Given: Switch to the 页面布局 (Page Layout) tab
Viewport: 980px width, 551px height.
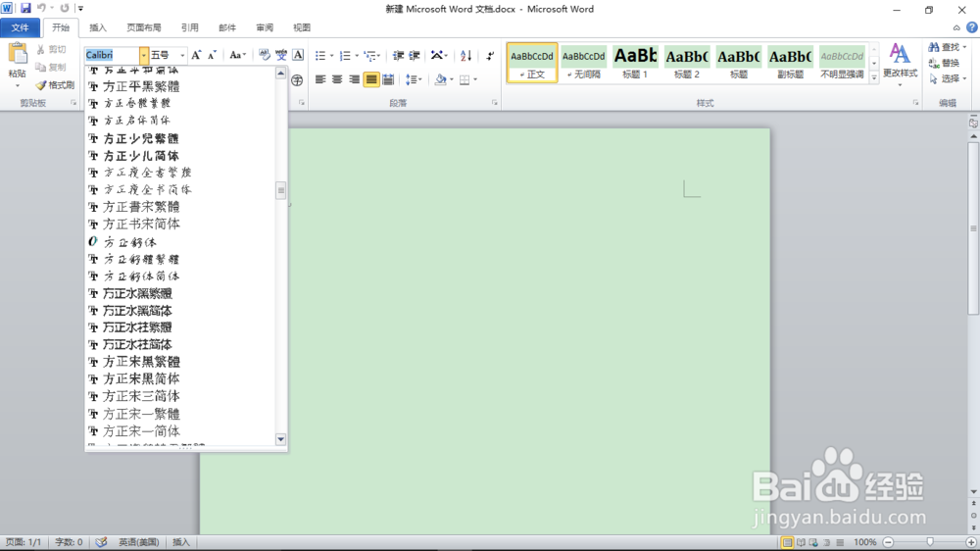Looking at the screenshot, I should point(144,27).
